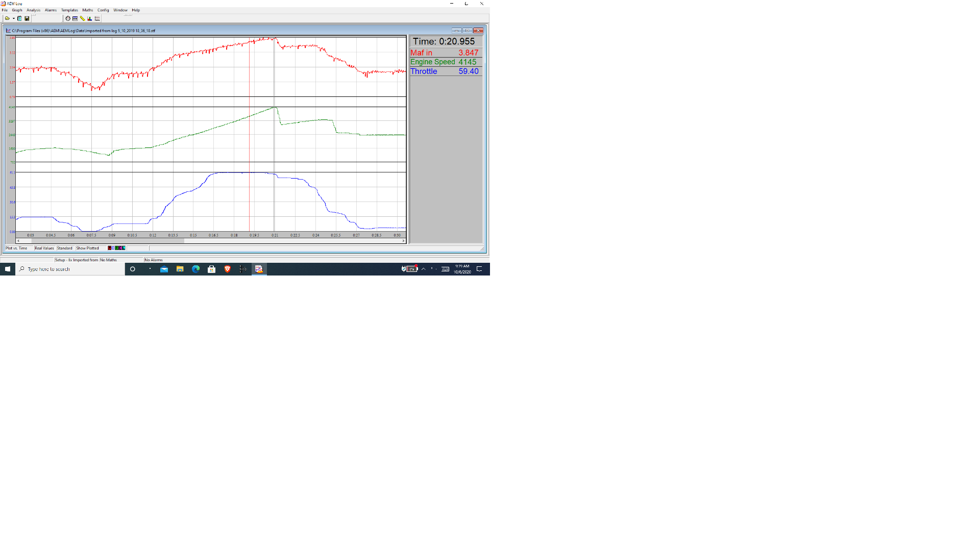Click the data table toolbar icon
The width and height of the screenshot is (980, 551).
click(75, 18)
